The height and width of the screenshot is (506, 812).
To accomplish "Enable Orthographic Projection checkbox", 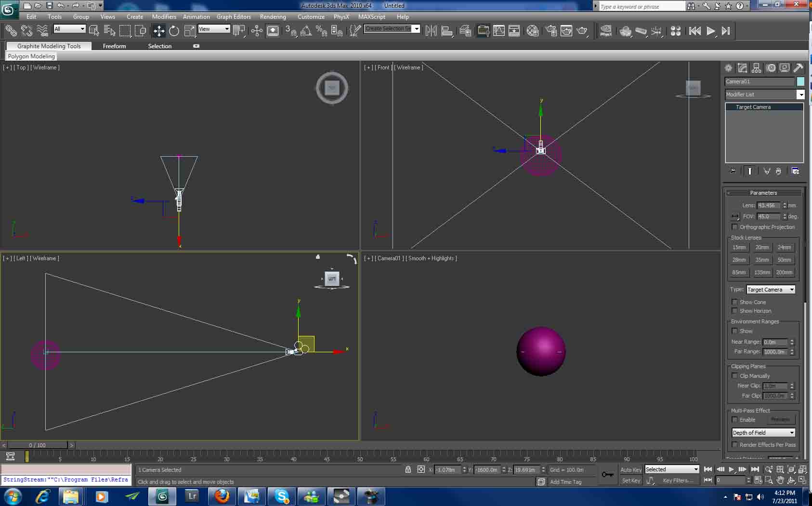I will 734,227.
